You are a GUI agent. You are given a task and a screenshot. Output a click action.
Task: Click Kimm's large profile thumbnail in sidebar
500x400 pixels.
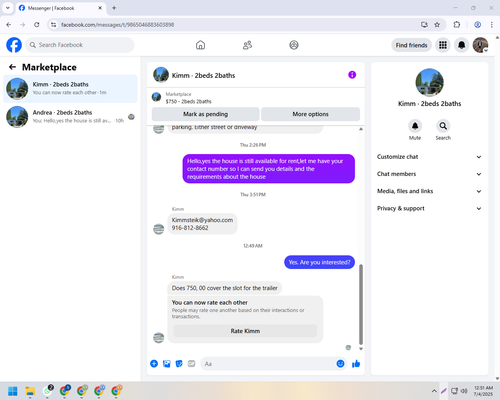coord(429,82)
